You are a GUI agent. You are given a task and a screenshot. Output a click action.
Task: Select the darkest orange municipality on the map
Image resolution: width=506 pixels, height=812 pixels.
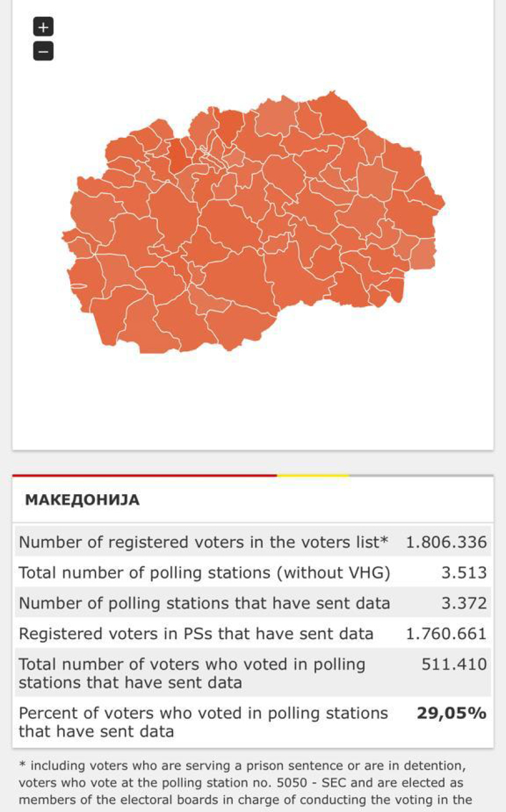178,155
